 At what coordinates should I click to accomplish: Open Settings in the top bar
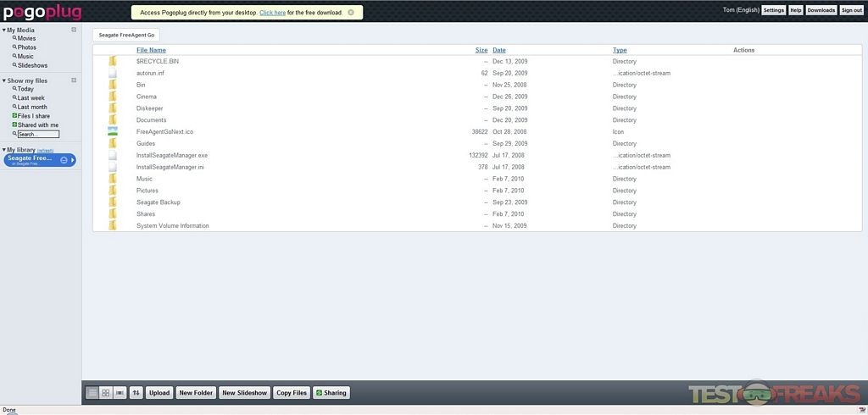773,10
